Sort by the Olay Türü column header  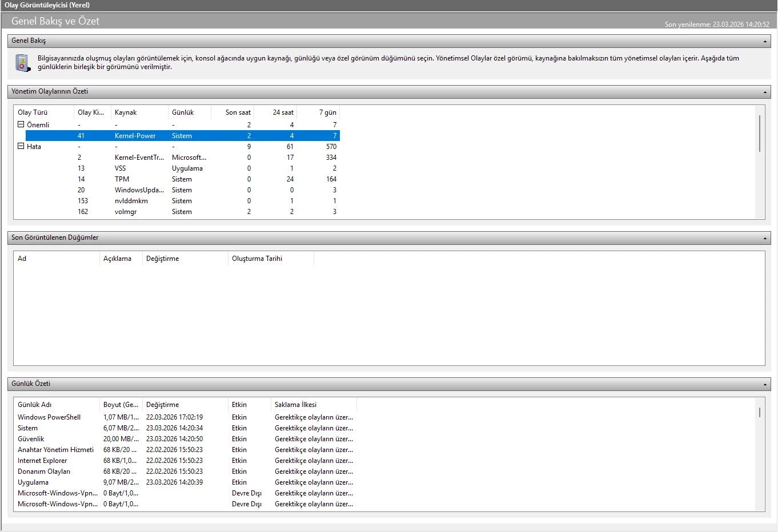coord(44,112)
